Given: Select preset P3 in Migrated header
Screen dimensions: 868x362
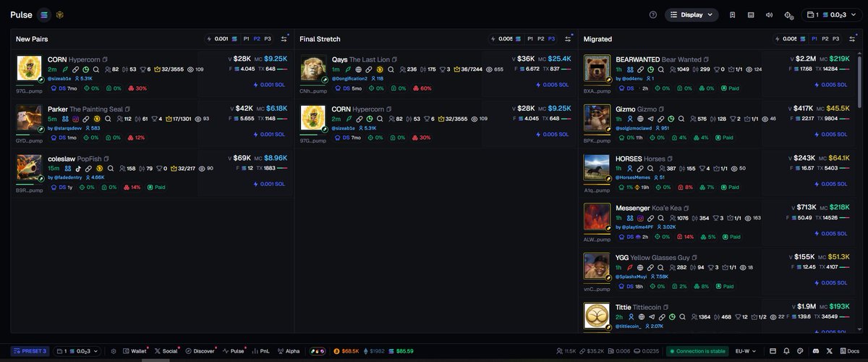Looking at the screenshot, I should pos(835,38).
